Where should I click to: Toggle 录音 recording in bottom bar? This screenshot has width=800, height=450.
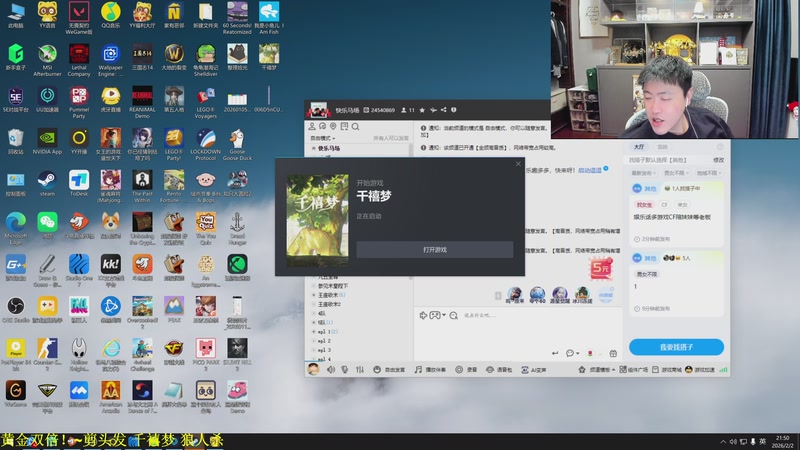tap(466, 369)
